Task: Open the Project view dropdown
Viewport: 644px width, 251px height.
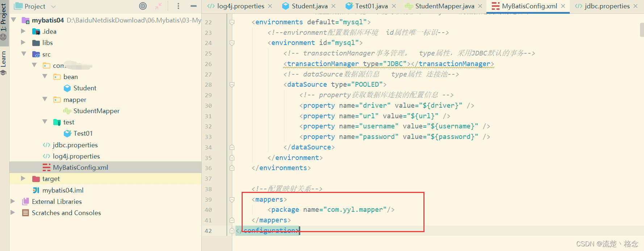Action: click(54, 7)
